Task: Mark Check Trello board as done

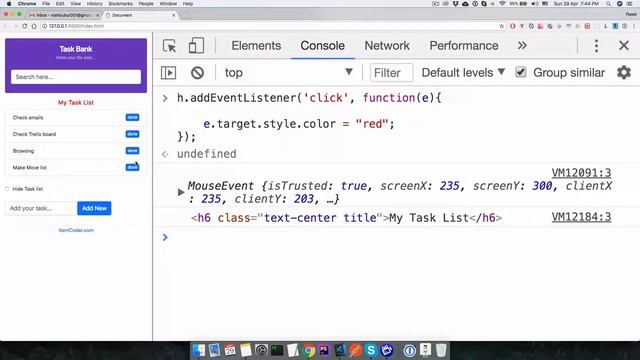Action: click(x=132, y=134)
